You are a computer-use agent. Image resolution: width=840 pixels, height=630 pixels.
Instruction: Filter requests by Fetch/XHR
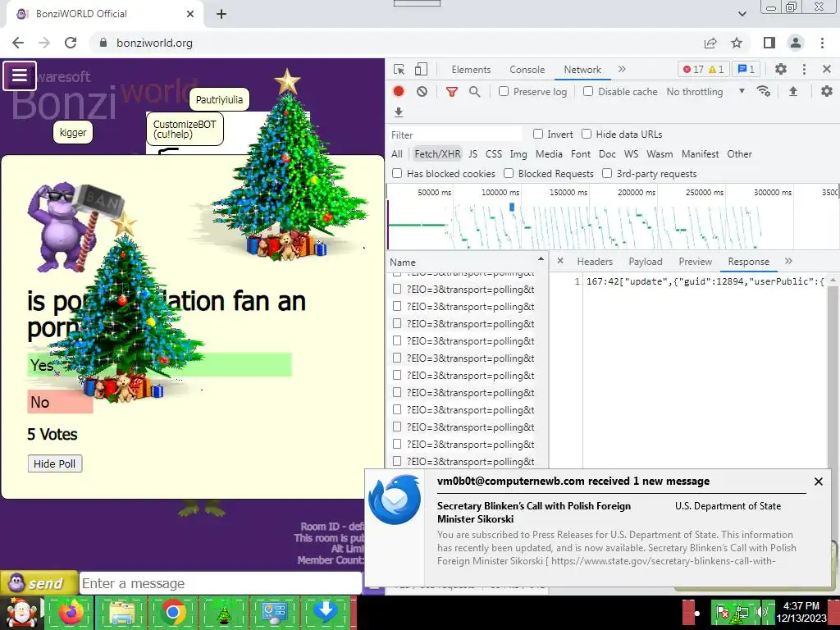[x=438, y=153]
